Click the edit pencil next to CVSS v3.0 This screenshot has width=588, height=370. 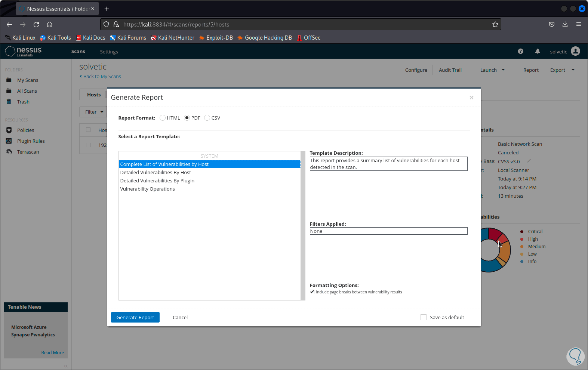click(x=529, y=161)
